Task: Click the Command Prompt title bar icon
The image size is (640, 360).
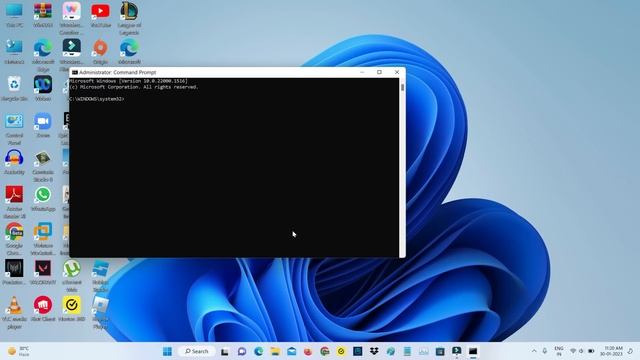Action: pyautogui.click(x=75, y=72)
